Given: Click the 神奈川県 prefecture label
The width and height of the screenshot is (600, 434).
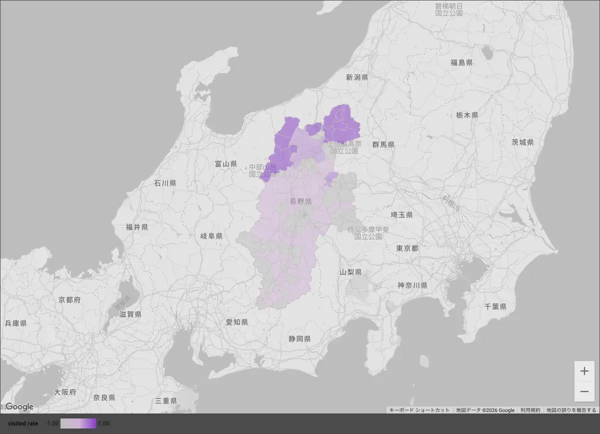Looking at the screenshot, I should (x=412, y=285).
